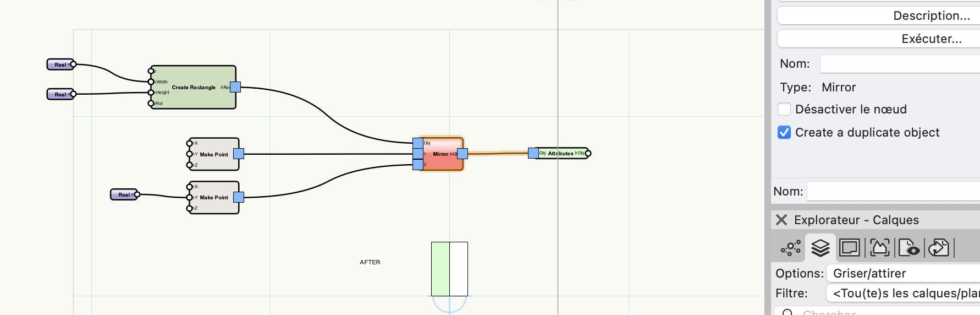The image size is (980, 315).
Task: Open the Filtre calques dropdown
Action: (903, 293)
